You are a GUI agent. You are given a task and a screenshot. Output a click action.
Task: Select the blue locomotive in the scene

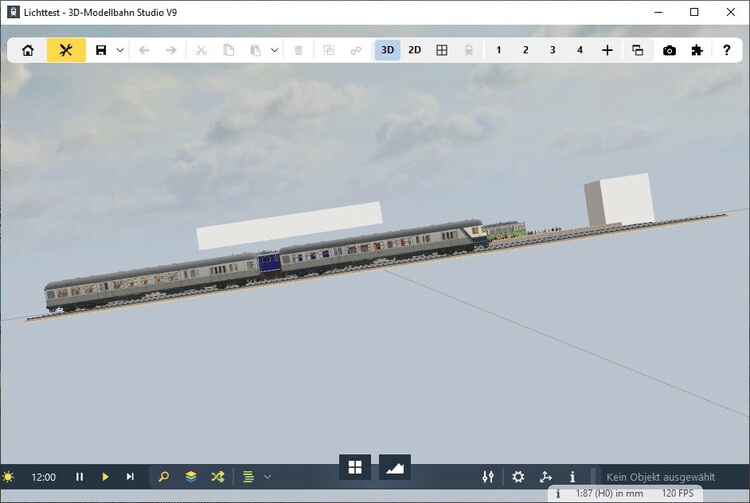pyautogui.click(x=269, y=263)
